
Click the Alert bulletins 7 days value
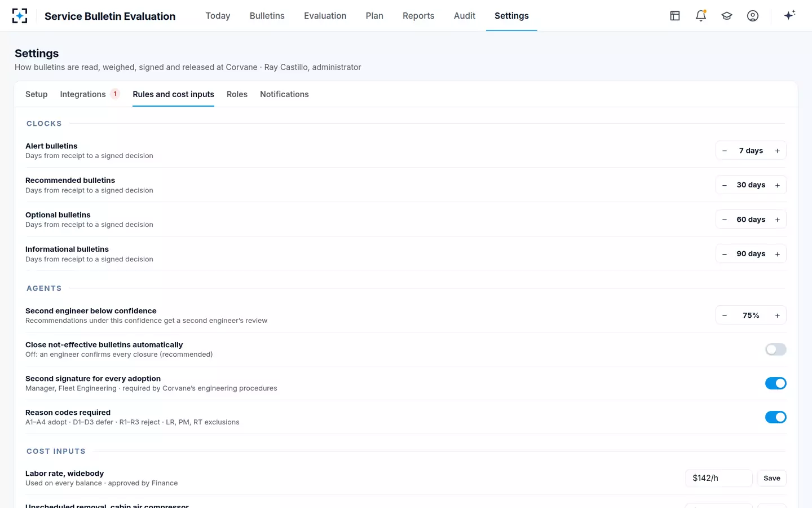click(751, 151)
